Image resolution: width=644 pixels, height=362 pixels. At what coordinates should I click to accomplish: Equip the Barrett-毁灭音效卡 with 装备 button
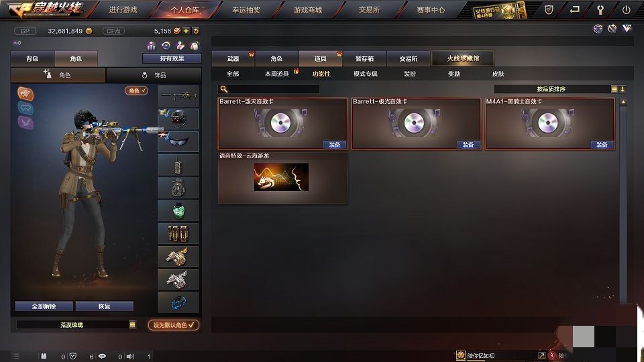coord(335,145)
